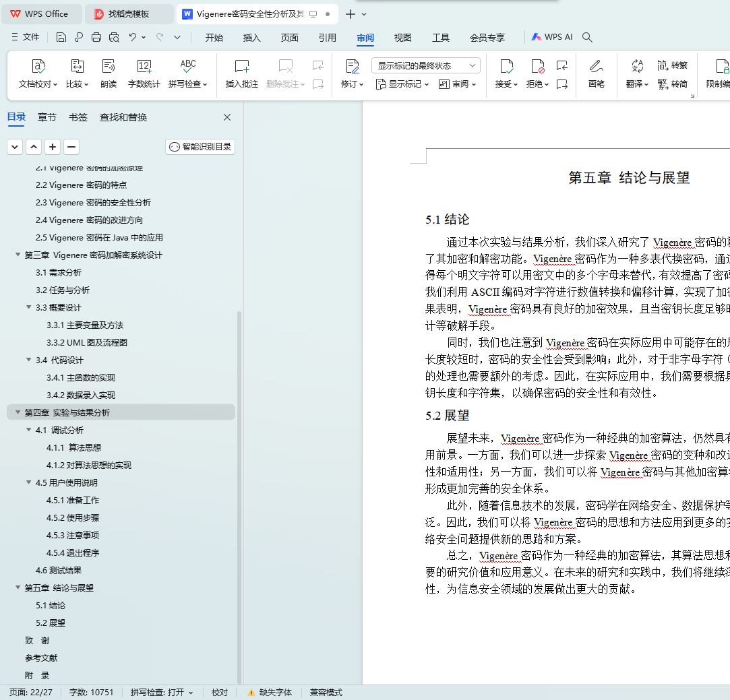Viewport: 730px width, 700px height.
Task: Open the 翻译 translate tool
Action: coord(637,73)
